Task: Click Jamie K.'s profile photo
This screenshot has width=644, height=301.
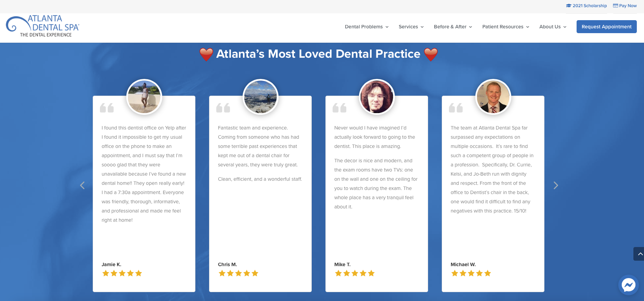Action: (x=144, y=97)
